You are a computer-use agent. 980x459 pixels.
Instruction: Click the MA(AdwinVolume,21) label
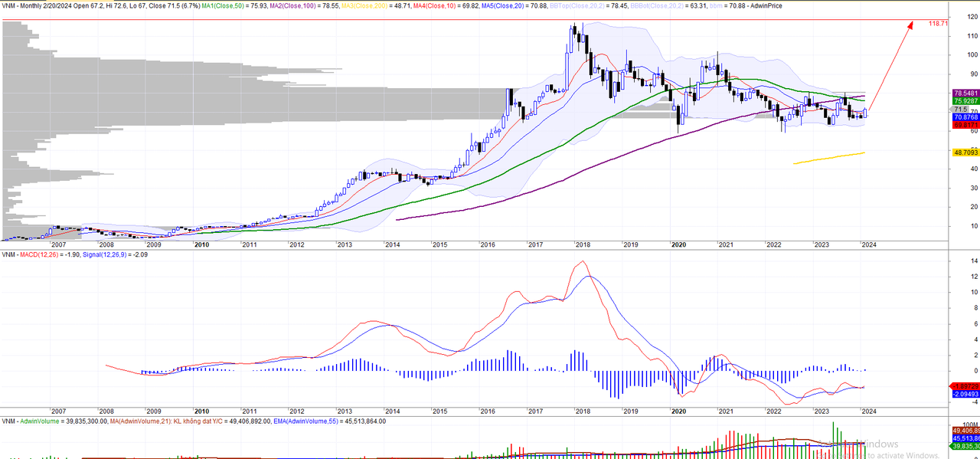tap(140, 421)
